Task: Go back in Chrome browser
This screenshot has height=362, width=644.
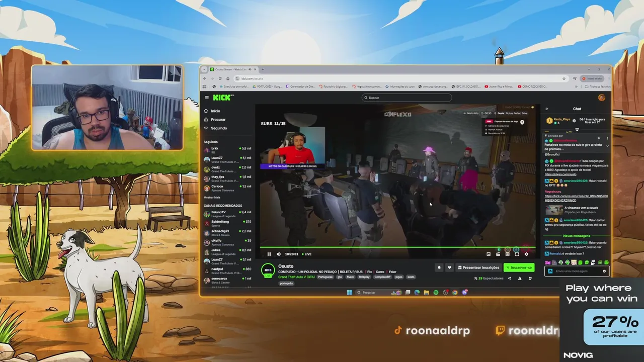Action: [x=205, y=78]
